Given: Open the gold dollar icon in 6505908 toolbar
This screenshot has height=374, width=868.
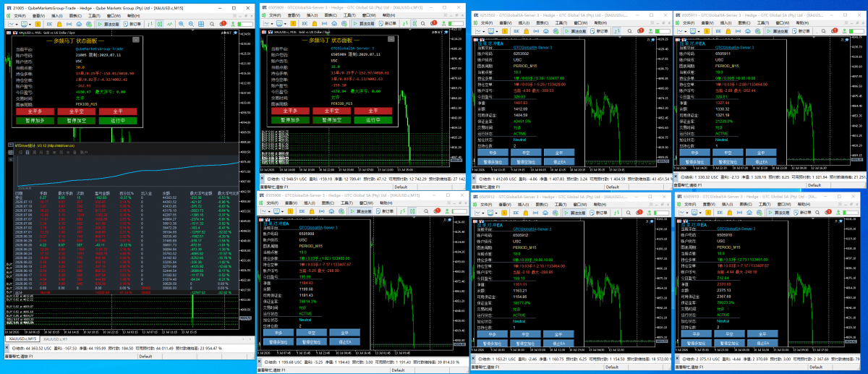Looking at the screenshot, I should 291,211.
